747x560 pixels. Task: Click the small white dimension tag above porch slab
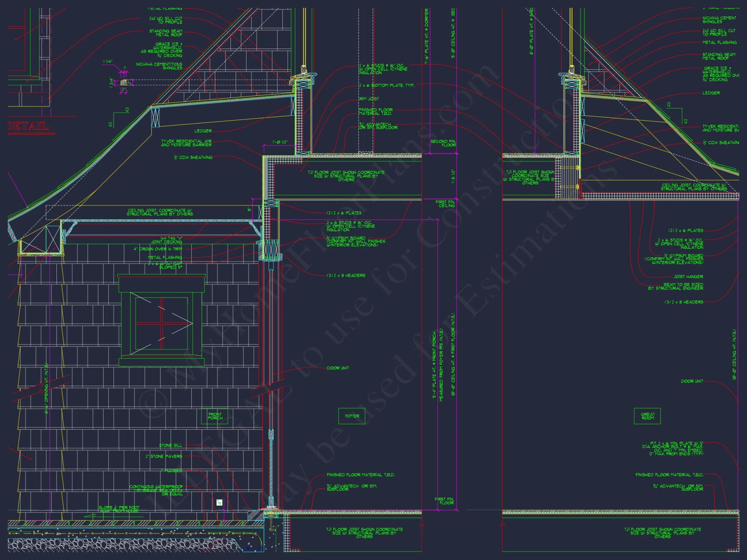220,503
